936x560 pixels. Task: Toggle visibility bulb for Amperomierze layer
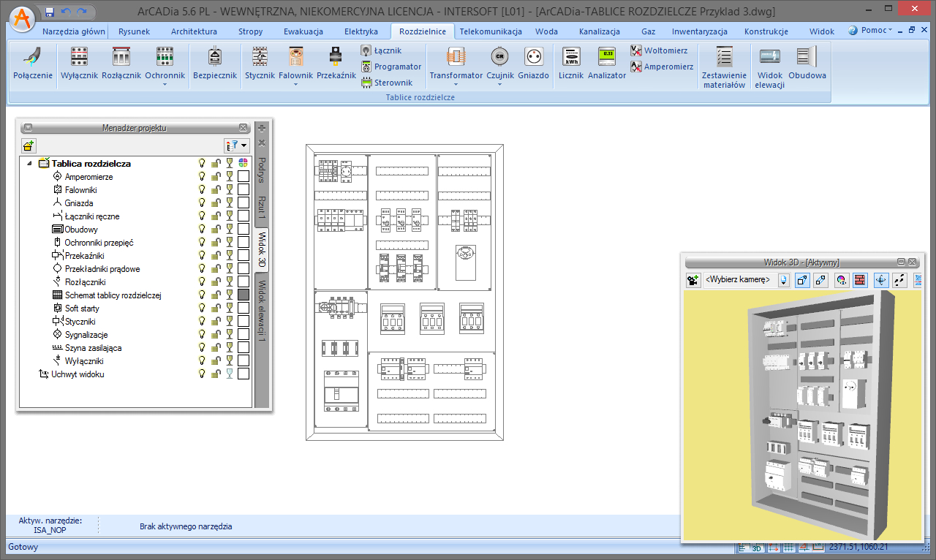click(203, 177)
